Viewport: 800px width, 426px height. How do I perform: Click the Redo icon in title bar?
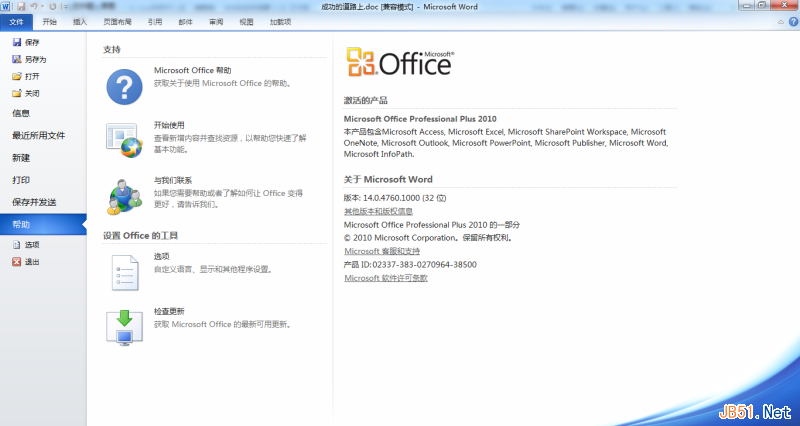coord(53,7)
